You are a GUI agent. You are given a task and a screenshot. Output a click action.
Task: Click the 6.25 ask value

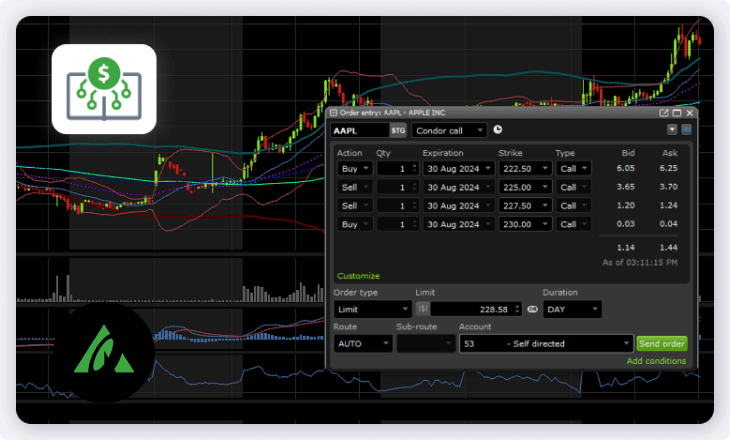pyautogui.click(x=668, y=168)
